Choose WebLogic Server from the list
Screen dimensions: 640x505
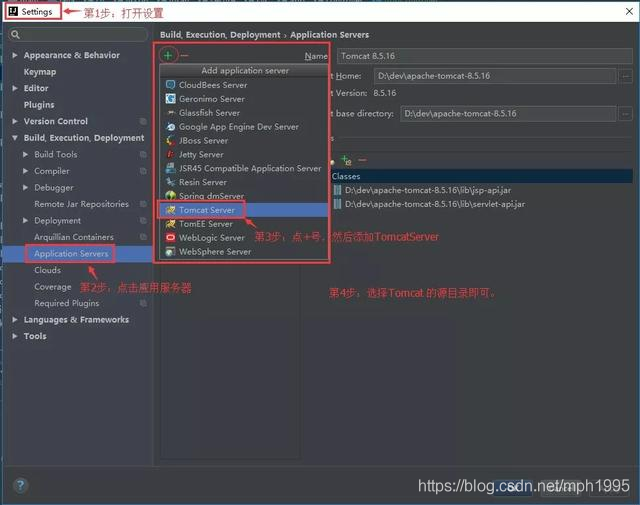(244, 238)
